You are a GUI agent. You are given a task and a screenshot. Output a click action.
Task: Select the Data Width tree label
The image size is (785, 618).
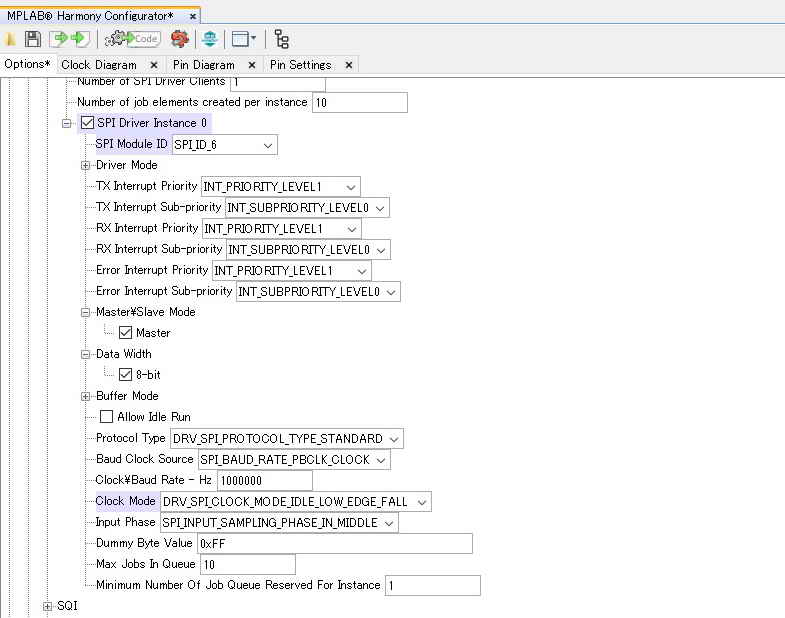point(124,354)
